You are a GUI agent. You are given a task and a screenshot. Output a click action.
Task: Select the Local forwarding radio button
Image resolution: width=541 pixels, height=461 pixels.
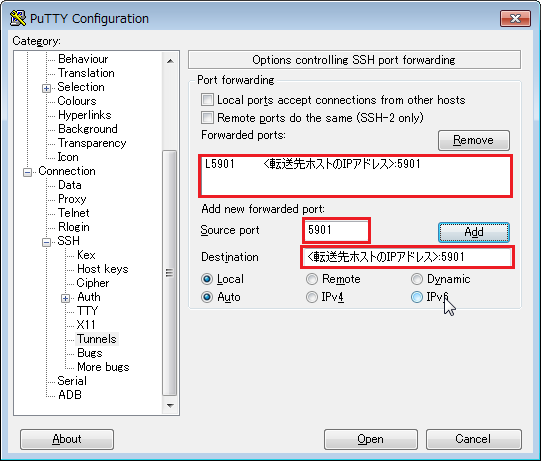pyautogui.click(x=207, y=279)
